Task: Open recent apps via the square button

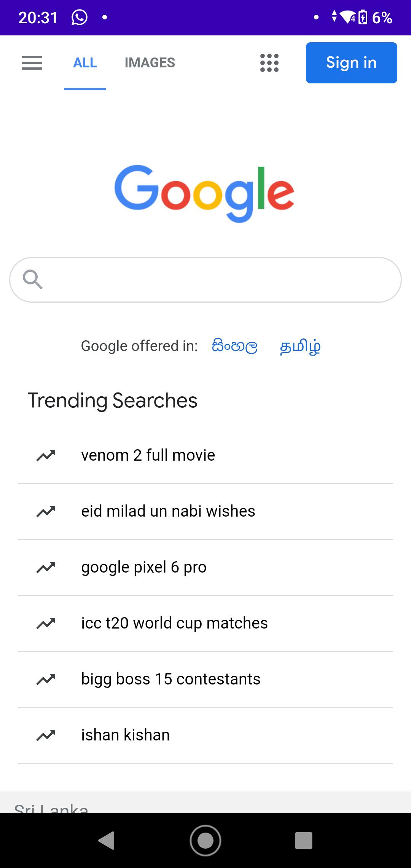Action: point(304,840)
